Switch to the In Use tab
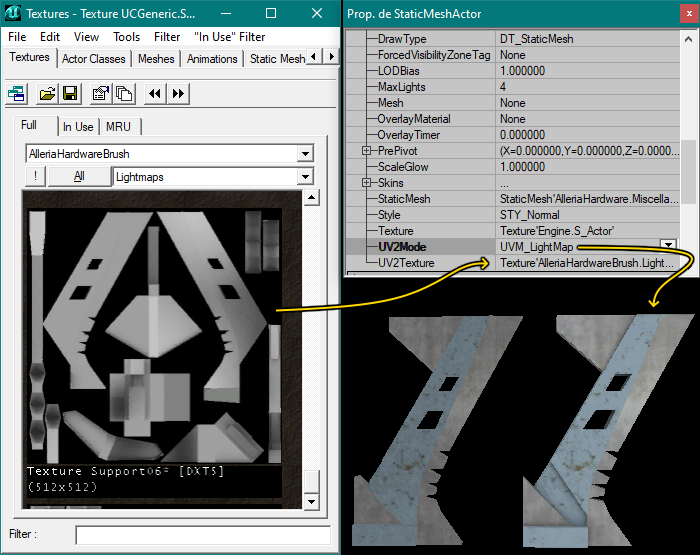This screenshot has height=555, width=700. point(78,127)
